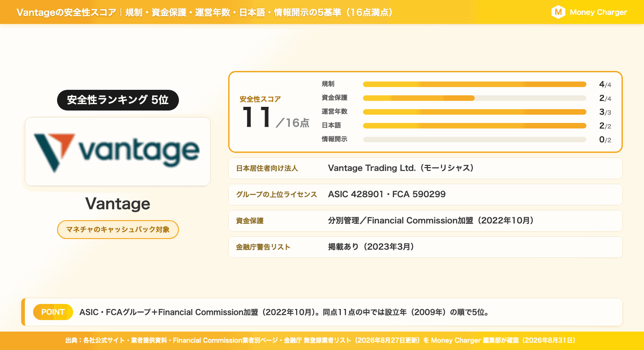Click the 運営年数 label beside its bar
Screen dimensions: 644x350
pyautogui.click(x=334, y=112)
